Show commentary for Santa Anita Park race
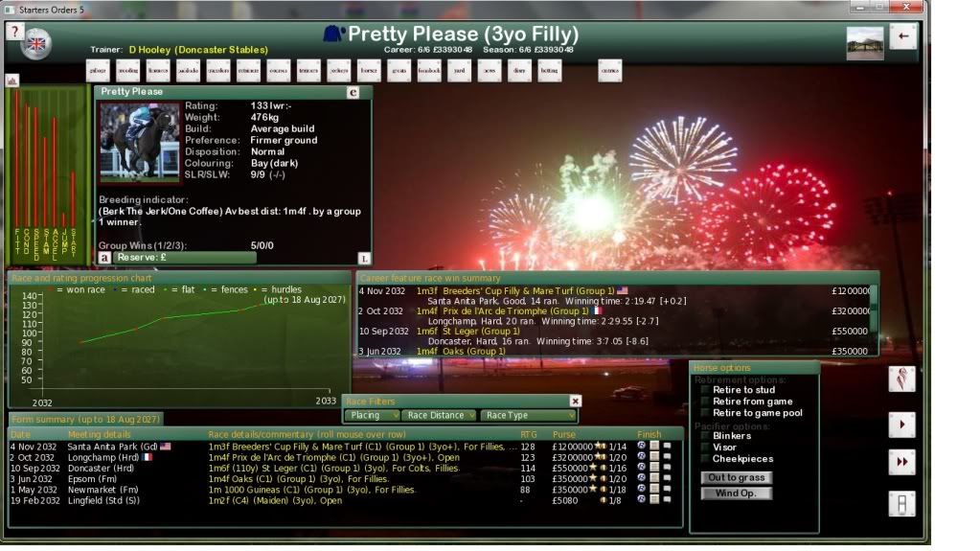The height and width of the screenshot is (551, 980). pyautogui.click(x=668, y=446)
